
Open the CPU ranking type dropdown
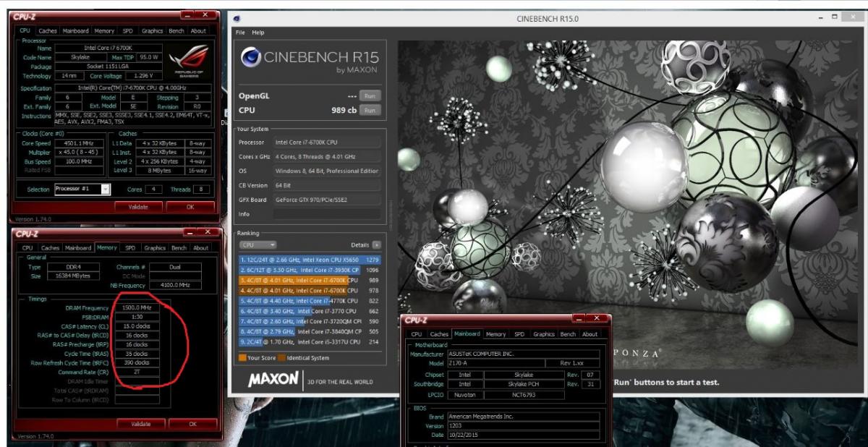[x=258, y=245]
